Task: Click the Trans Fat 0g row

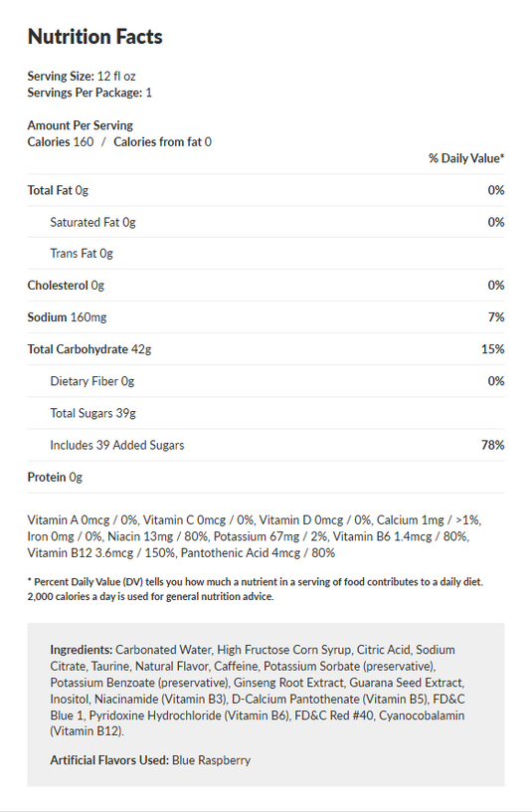Action: [x=266, y=254]
